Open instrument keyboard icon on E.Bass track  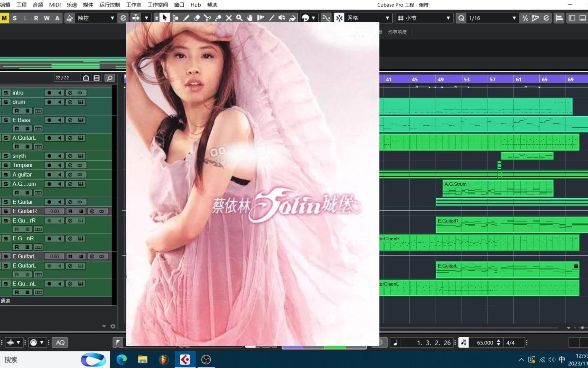point(81,120)
